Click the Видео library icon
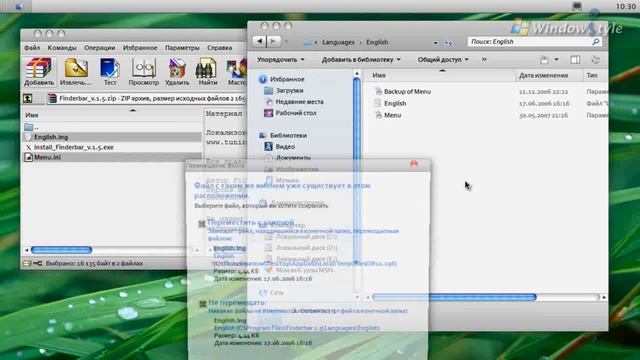 268,146
